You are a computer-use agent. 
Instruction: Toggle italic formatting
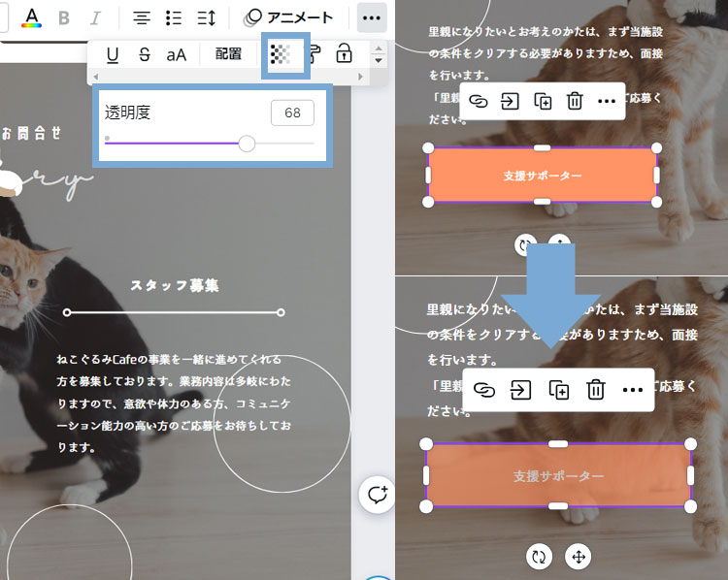pos(95,18)
